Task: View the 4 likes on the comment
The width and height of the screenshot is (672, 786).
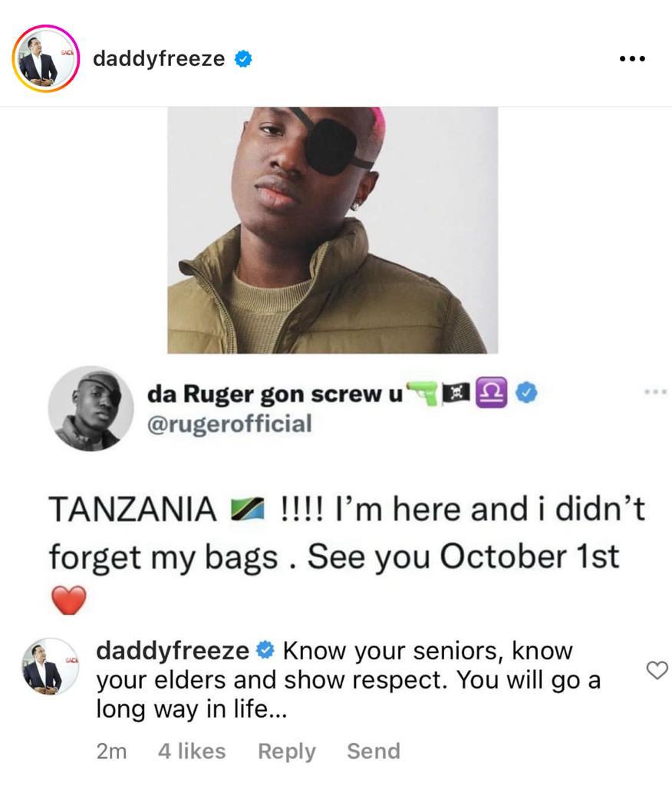Action: point(192,751)
